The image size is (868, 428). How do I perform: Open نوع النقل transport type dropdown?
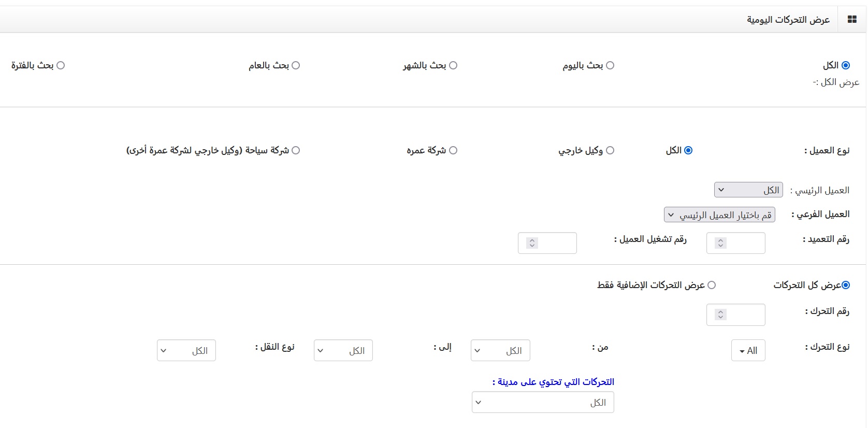tap(186, 351)
